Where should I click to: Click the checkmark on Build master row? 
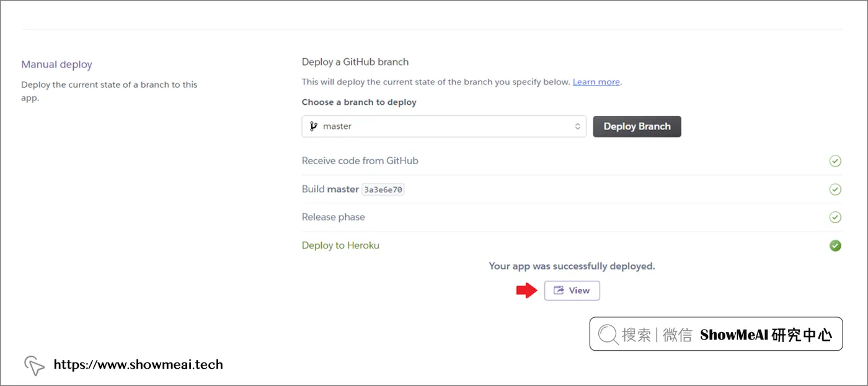835,189
